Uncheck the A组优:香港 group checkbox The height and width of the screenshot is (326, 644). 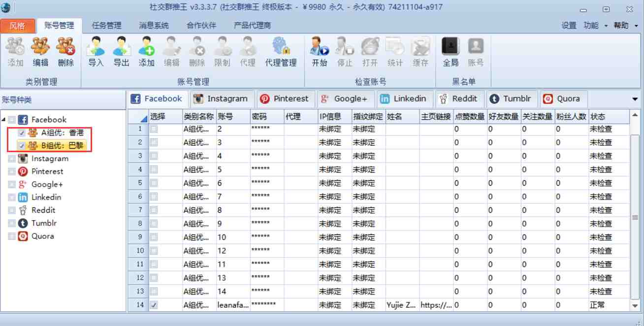tap(22, 133)
